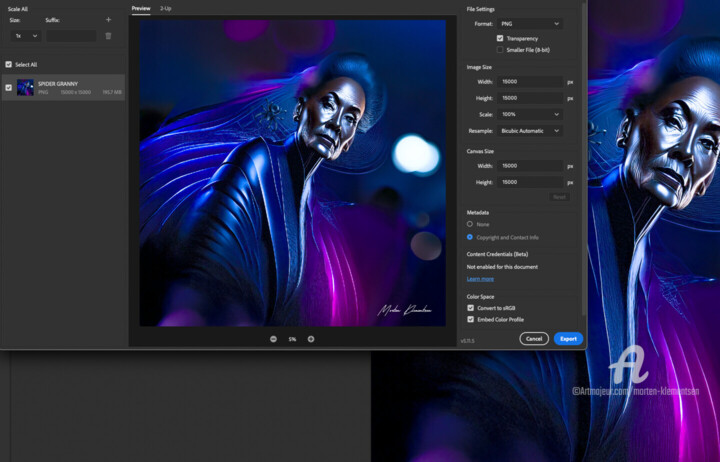Click the SPIDER GRANNY thumbnail icon
The width and height of the screenshot is (720, 462).
tap(25, 88)
